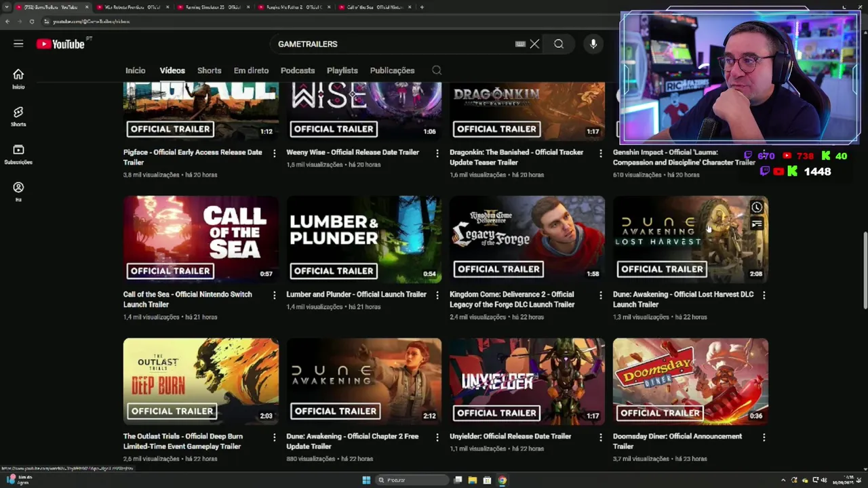Open Microsoft Store from the taskbar
This screenshot has height=488, width=868.
(x=487, y=480)
